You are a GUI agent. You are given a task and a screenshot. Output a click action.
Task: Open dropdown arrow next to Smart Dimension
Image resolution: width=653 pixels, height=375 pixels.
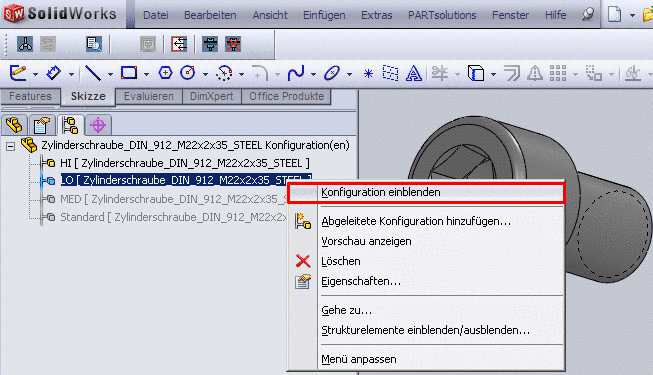(72, 75)
